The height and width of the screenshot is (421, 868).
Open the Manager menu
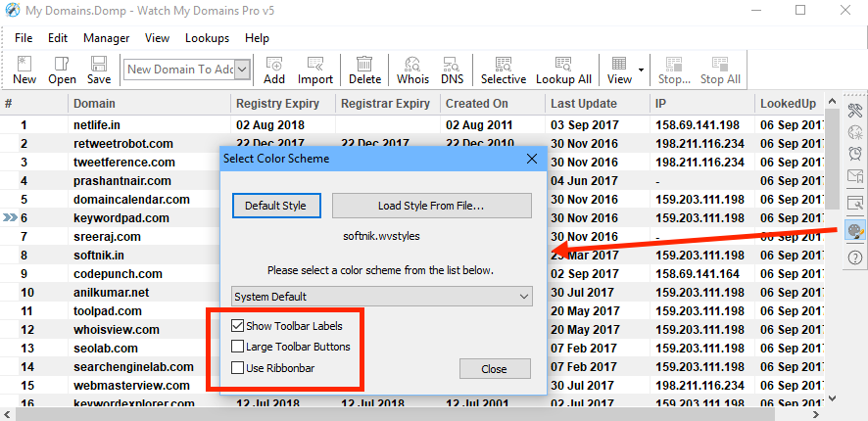[x=106, y=38]
